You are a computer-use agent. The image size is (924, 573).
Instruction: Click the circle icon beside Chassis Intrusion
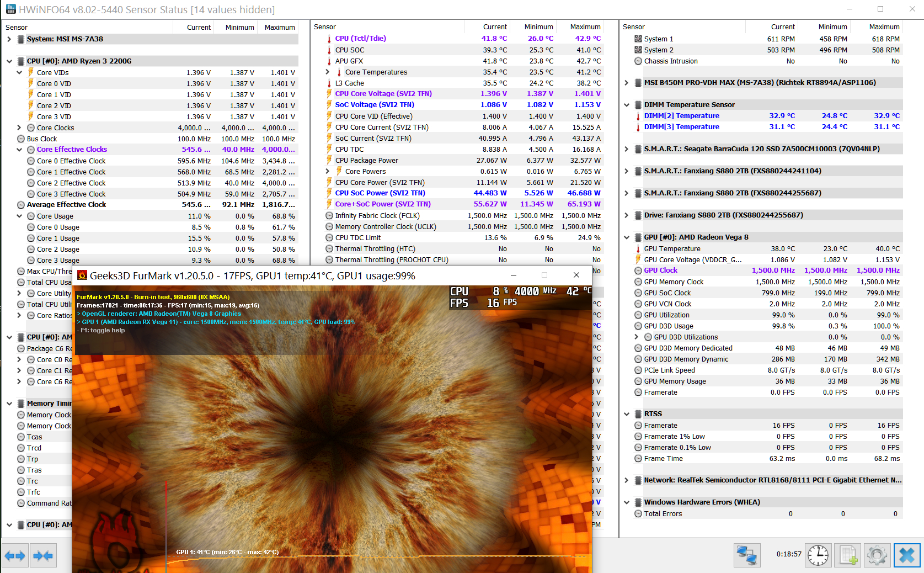(638, 61)
